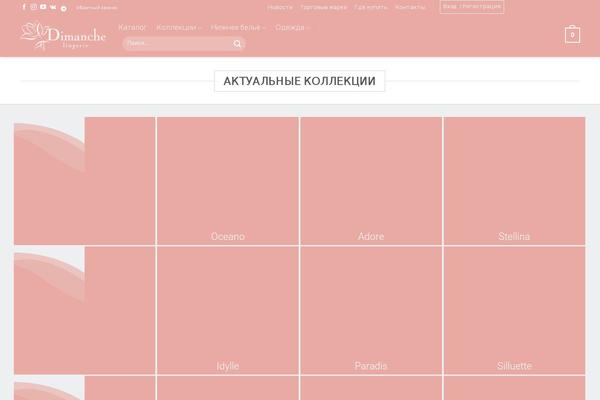This screenshot has height=400, width=600.
Task: Open the YouTube social icon
Action: coord(43,7)
